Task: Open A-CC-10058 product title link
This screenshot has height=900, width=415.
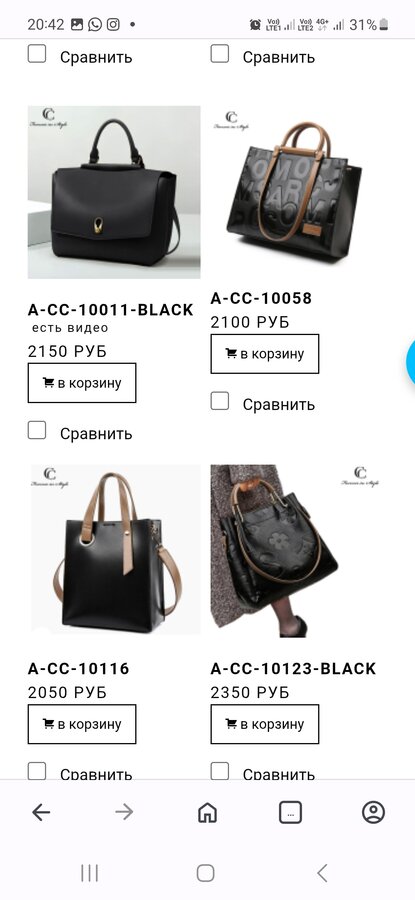Action: coord(261,298)
